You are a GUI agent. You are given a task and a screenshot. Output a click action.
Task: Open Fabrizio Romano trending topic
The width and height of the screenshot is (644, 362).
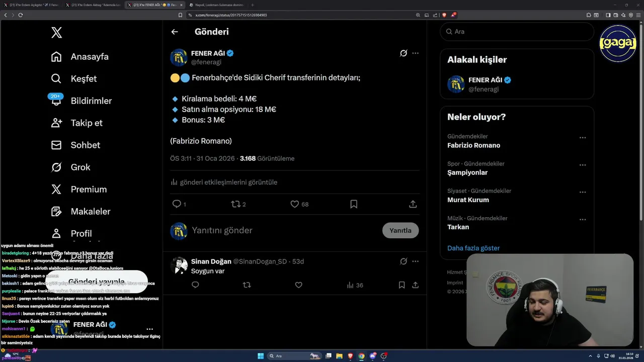pyautogui.click(x=473, y=145)
